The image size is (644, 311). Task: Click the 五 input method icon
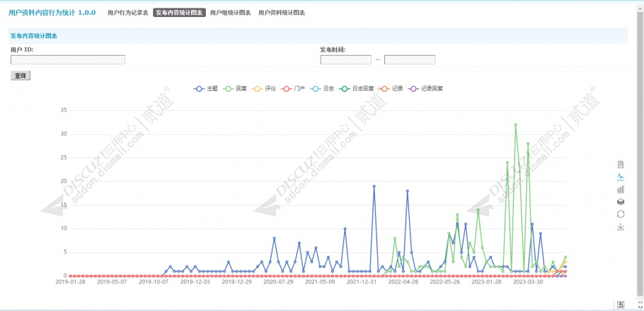click(620, 304)
